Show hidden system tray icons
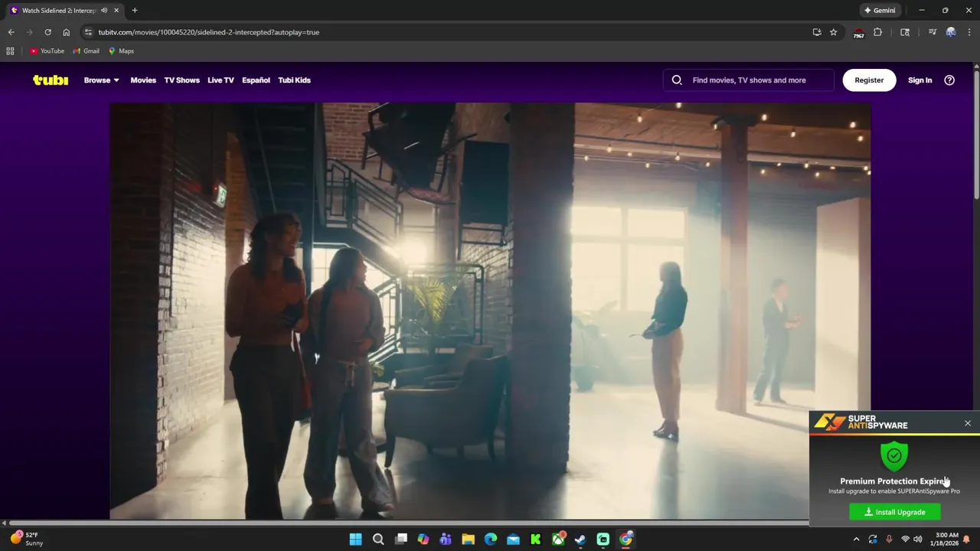 pos(856,540)
